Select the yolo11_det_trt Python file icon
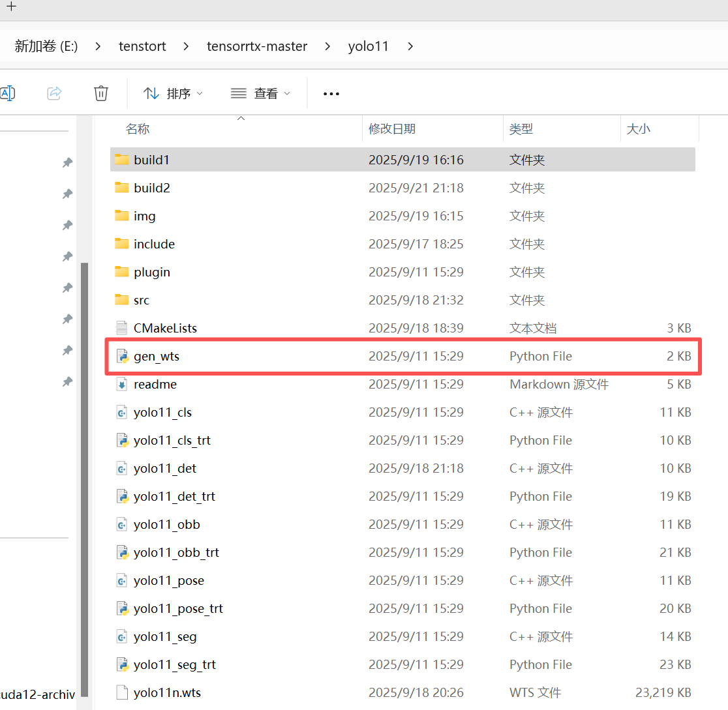 click(x=122, y=496)
